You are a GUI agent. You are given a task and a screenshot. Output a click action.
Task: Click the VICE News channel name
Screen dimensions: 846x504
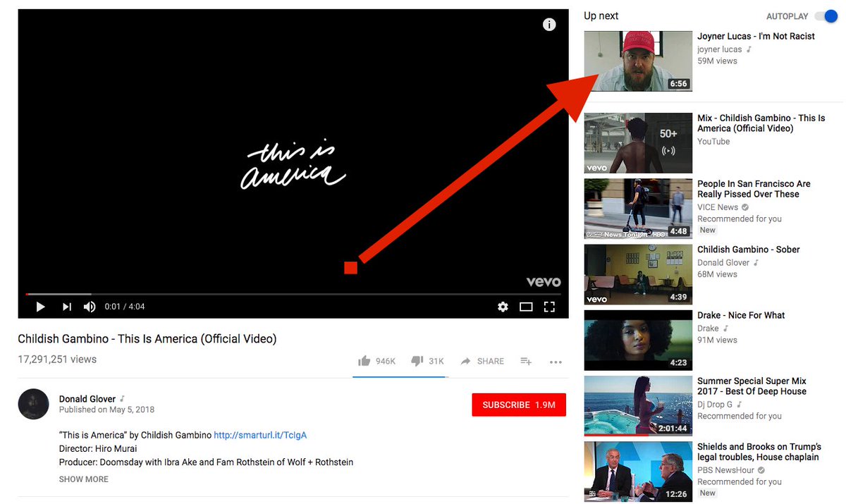[x=718, y=207]
